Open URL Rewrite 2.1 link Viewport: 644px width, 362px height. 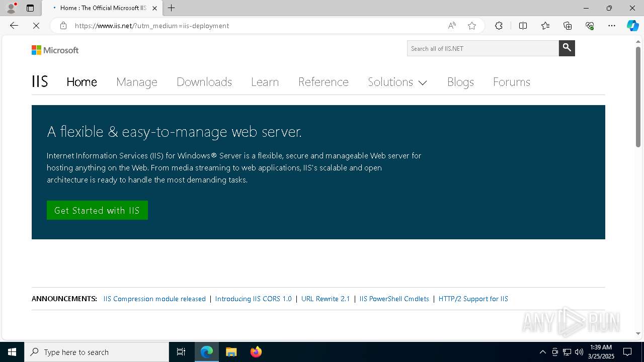tap(326, 299)
